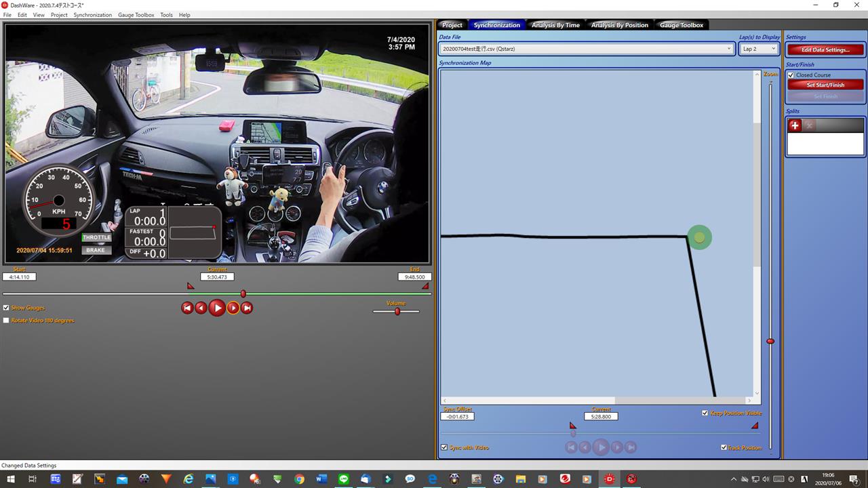Click data Current time field 5:28.800
The image size is (868, 488).
(x=601, y=416)
